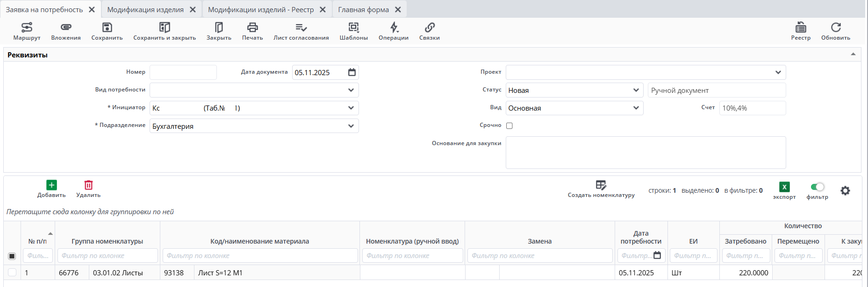Expand the Подразделение dropdown with Бухгалтерия
Screen dimensions: 868x287
(x=351, y=126)
